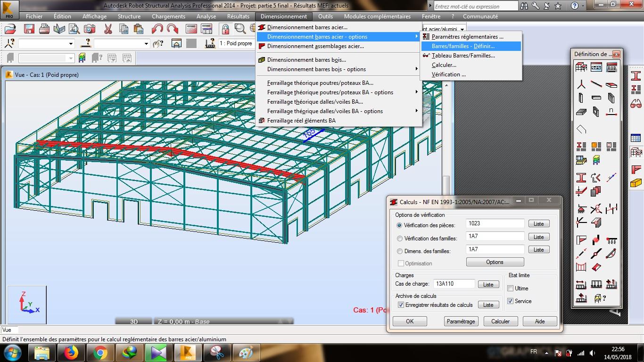Open the Chargements menu

[168, 16]
